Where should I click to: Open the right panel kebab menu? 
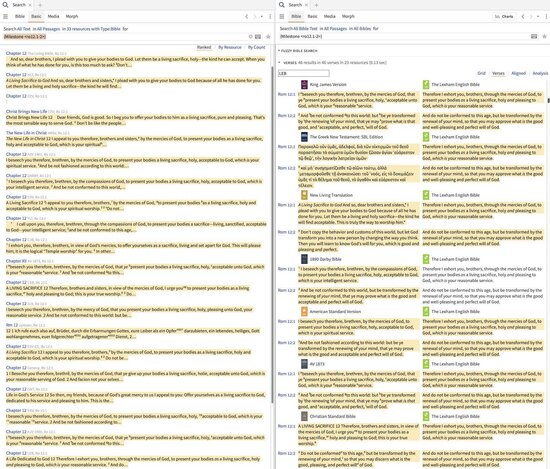coord(546,16)
